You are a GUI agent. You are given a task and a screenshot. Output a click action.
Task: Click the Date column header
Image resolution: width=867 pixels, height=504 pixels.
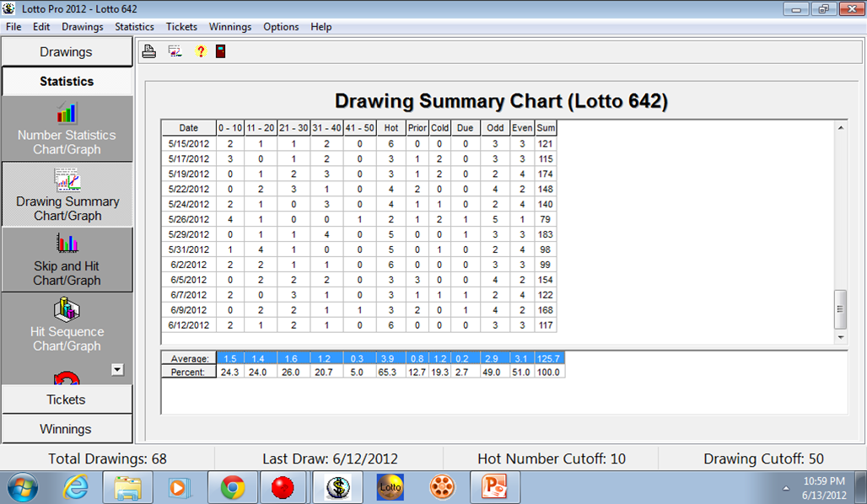tap(189, 127)
